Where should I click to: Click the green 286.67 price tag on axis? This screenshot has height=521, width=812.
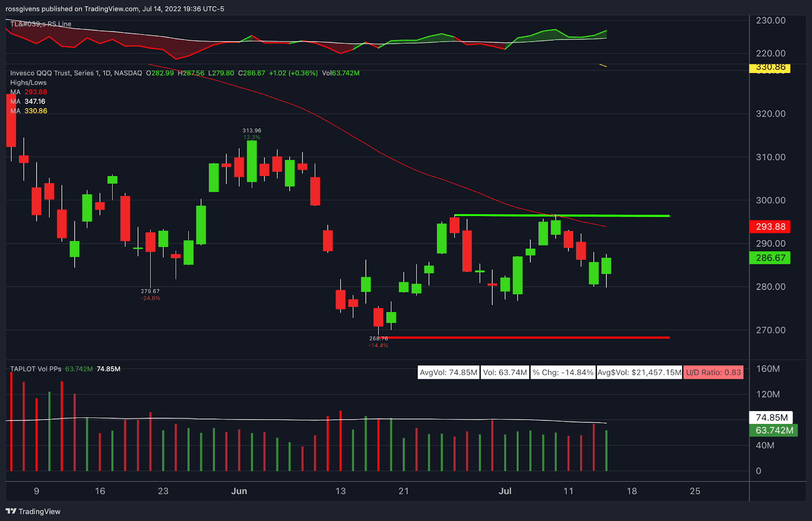(770, 258)
